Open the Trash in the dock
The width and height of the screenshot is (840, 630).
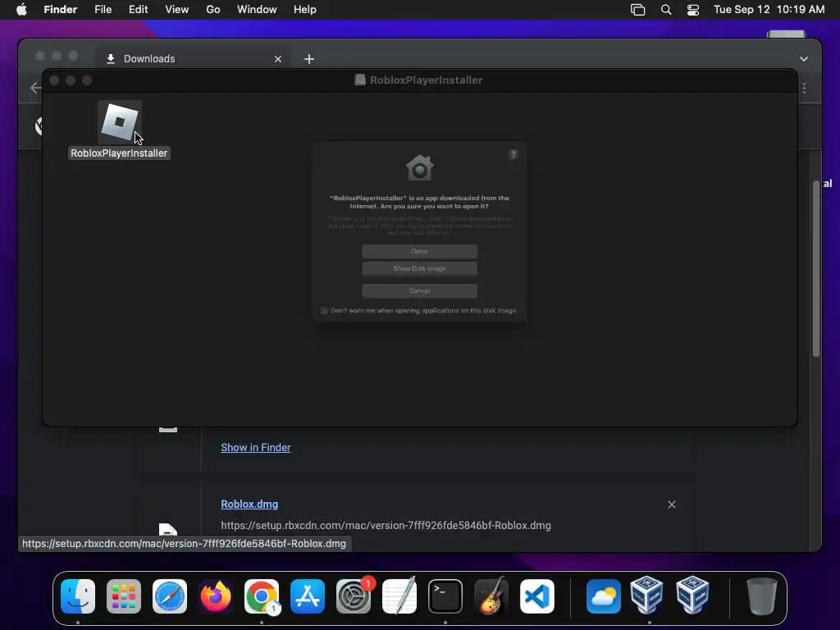(x=761, y=596)
